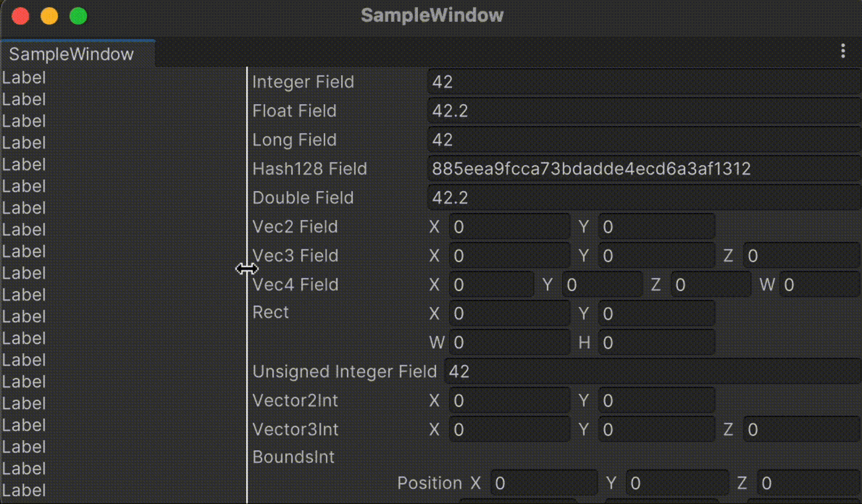Open the three-dot window options menu

click(843, 51)
